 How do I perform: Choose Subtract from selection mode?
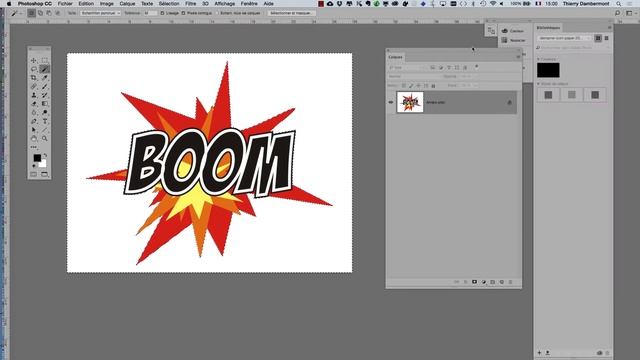pos(49,13)
